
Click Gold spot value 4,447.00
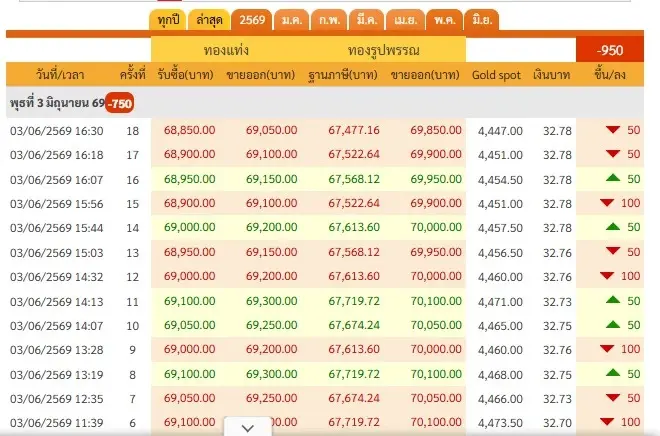click(500, 131)
